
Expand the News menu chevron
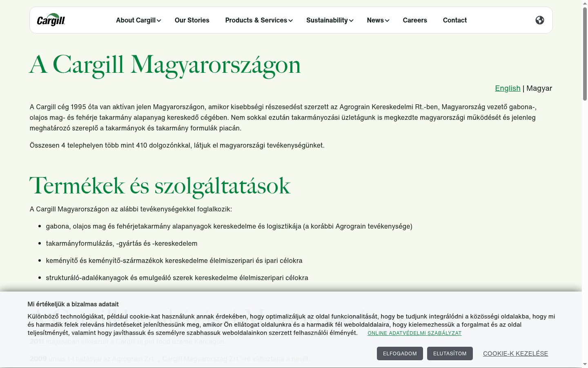pos(387,20)
